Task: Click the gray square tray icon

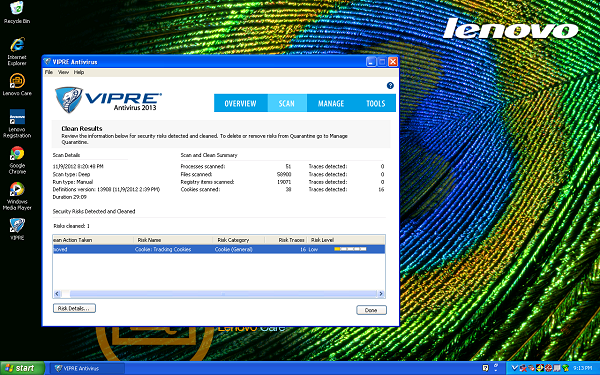Action: [x=557, y=368]
